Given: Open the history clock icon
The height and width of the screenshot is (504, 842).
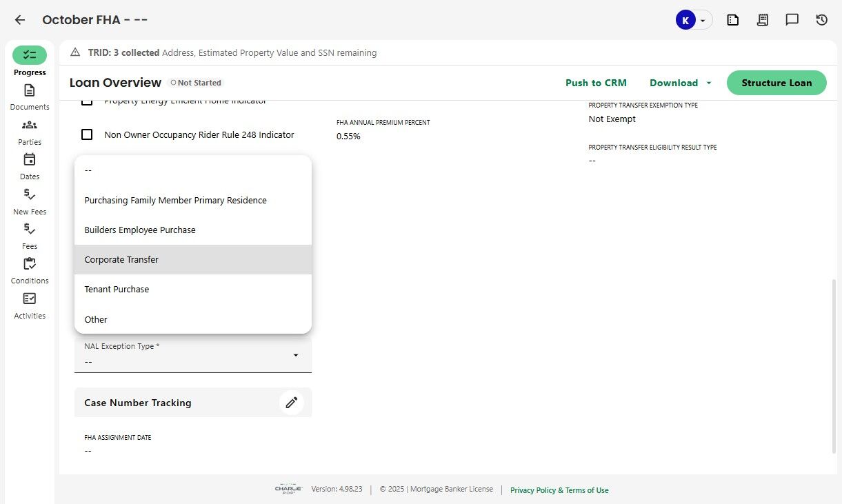Looking at the screenshot, I should coord(821,20).
